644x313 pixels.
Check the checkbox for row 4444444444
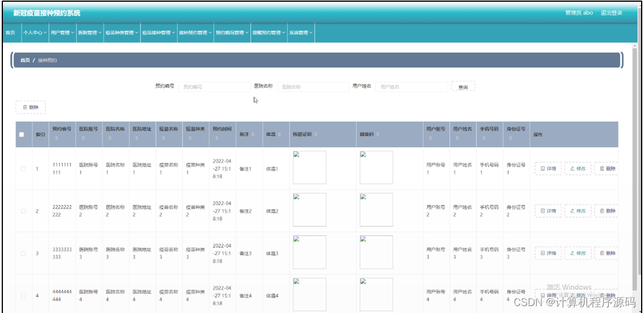pyautogui.click(x=24, y=296)
